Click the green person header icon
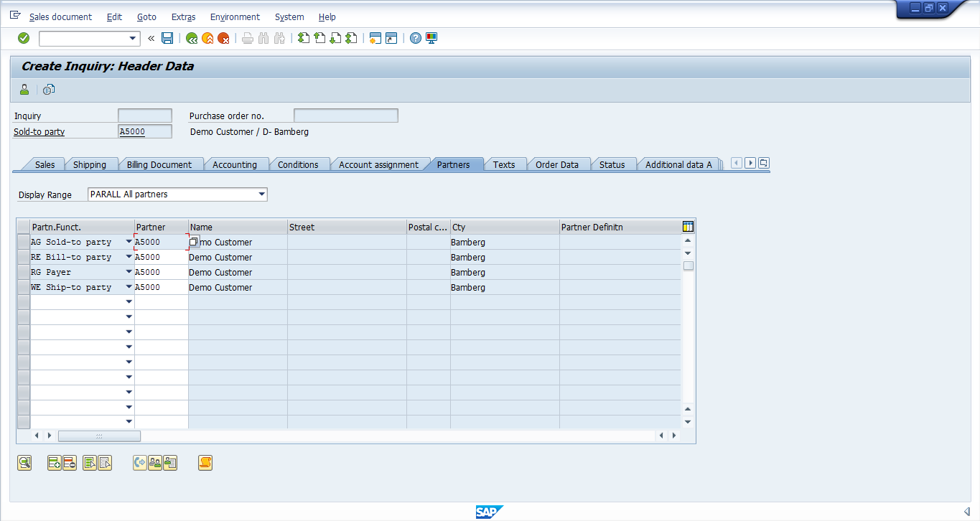Image resolution: width=980 pixels, height=521 pixels. pyautogui.click(x=24, y=90)
